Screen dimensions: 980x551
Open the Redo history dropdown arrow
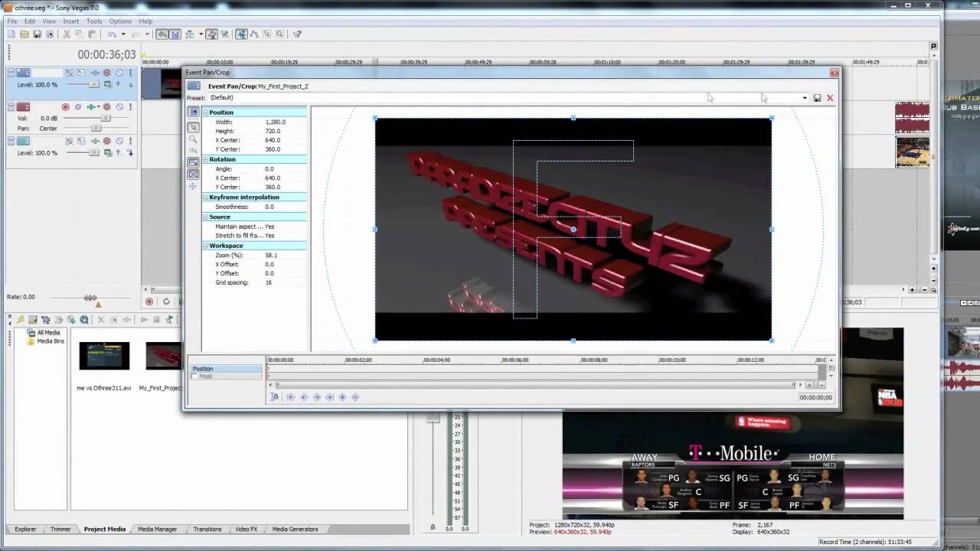point(147,34)
